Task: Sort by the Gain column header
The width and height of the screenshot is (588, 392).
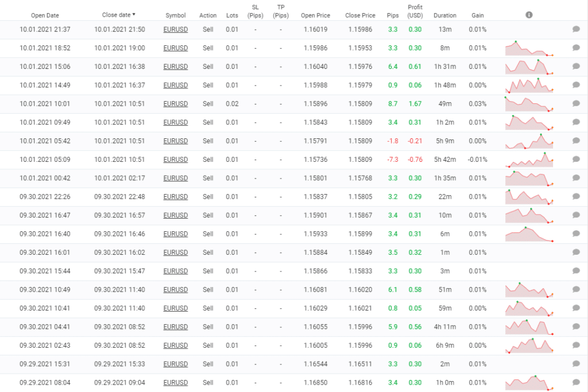Action: pos(477,15)
